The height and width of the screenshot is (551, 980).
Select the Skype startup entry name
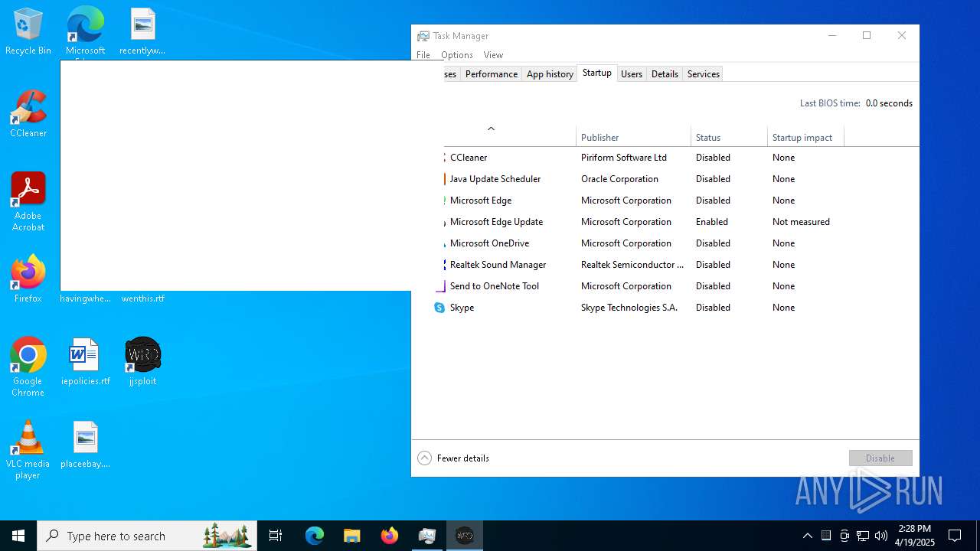462,308
